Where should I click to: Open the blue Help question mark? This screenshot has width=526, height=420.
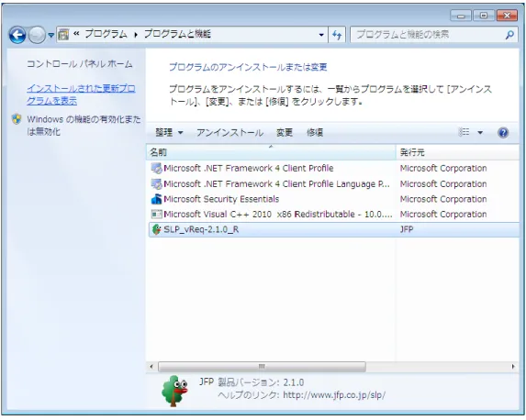coord(503,132)
